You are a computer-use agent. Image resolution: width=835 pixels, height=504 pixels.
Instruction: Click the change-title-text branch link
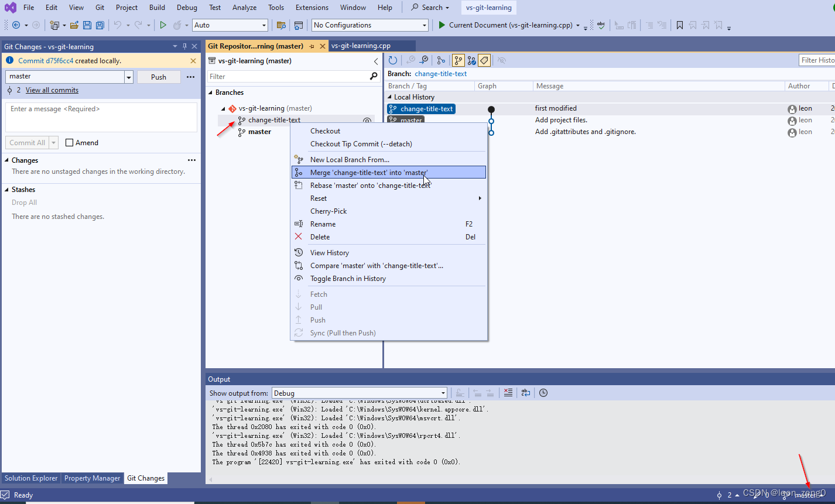coord(441,74)
